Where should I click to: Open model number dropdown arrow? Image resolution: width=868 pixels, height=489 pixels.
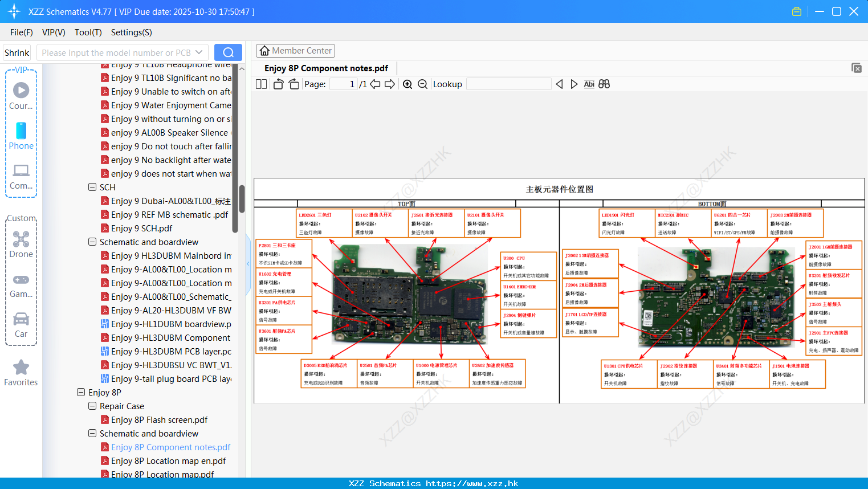coord(199,52)
